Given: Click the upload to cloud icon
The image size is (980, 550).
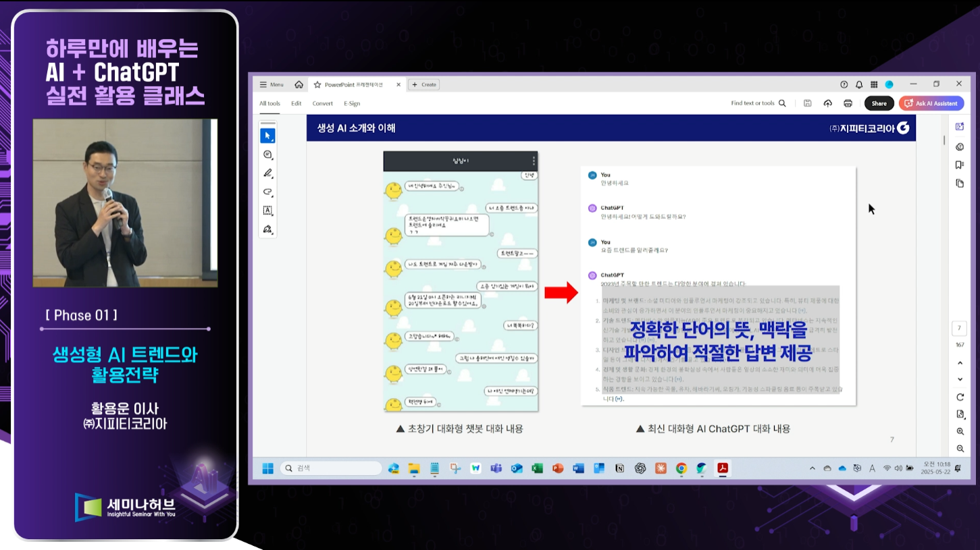Looking at the screenshot, I should click(x=827, y=103).
